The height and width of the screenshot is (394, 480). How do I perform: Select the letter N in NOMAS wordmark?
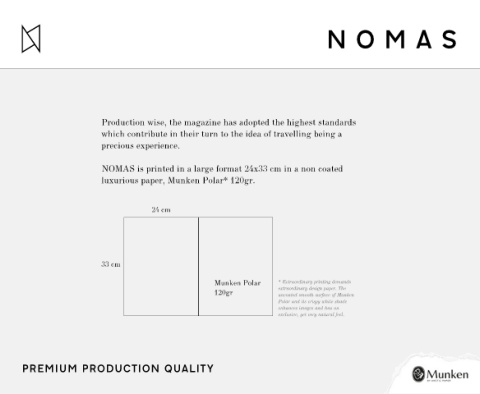(x=336, y=39)
